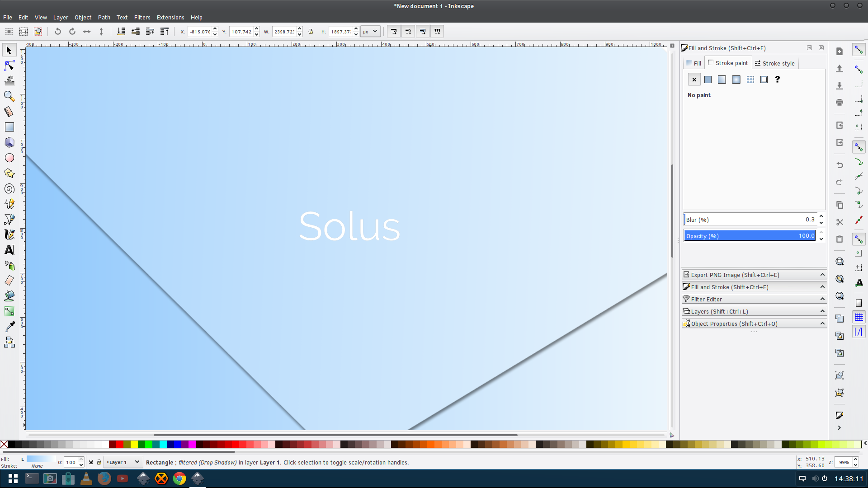The height and width of the screenshot is (488, 868).
Task: Toggle layer visibility eye in status bar
Action: [91, 462]
